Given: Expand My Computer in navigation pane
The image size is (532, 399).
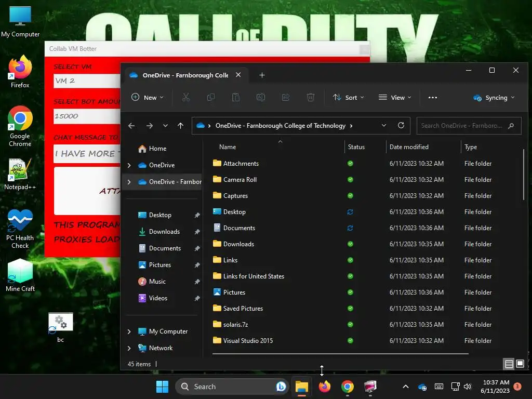Looking at the screenshot, I should (x=129, y=331).
